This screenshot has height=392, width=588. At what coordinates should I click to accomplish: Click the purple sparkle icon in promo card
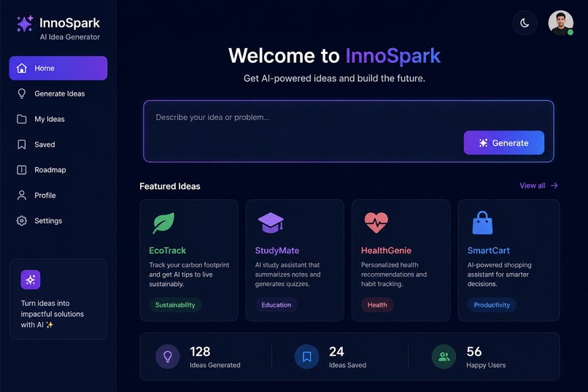click(31, 280)
